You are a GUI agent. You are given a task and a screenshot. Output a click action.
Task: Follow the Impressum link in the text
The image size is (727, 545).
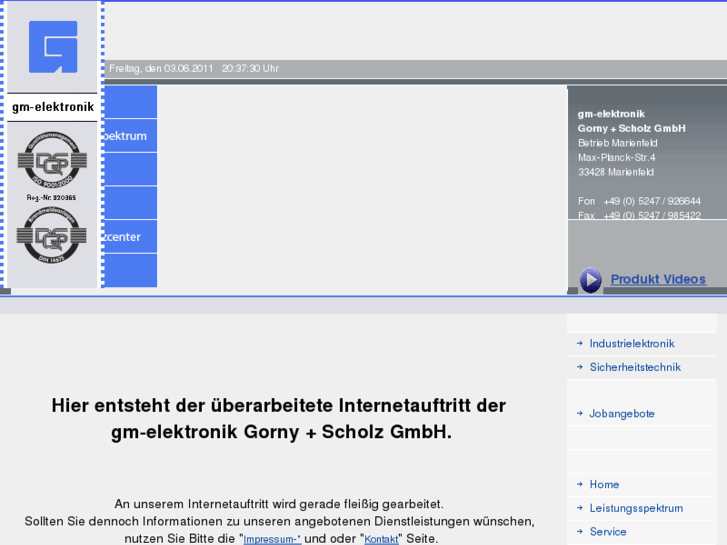tap(272, 539)
